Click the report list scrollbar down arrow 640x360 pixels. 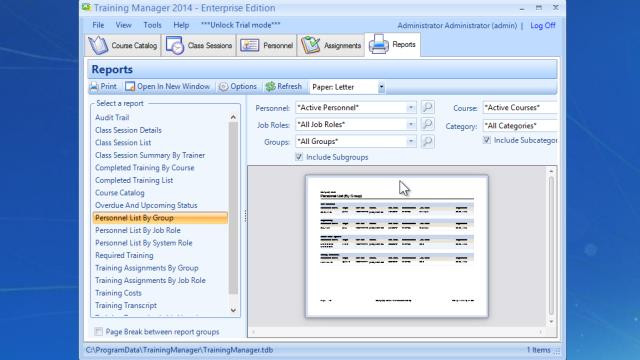click(x=233, y=310)
